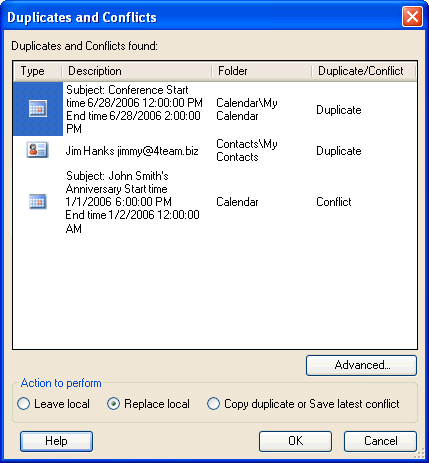Pick Copy duplicate or Save latest conflict
429x463 pixels.
pyautogui.click(x=303, y=404)
